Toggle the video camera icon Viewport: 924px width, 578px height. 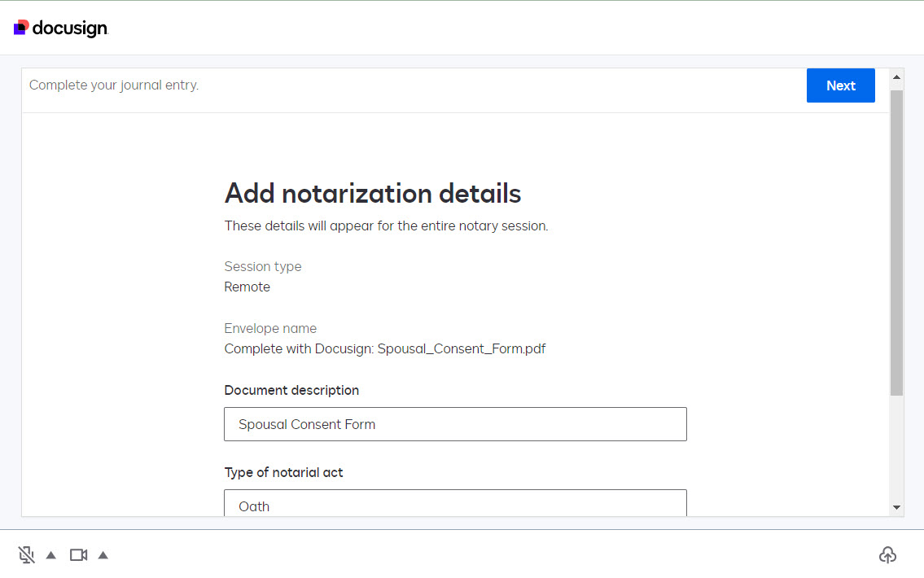click(78, 555)
